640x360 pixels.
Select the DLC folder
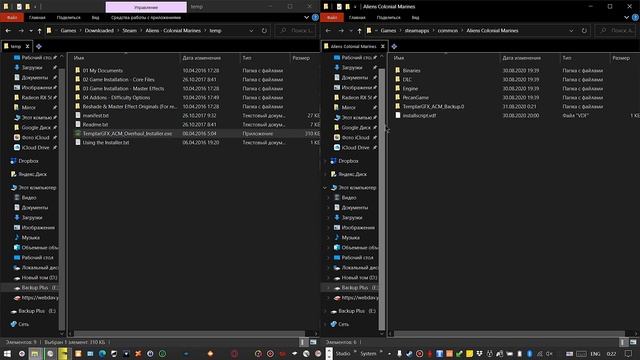[407, 80]
